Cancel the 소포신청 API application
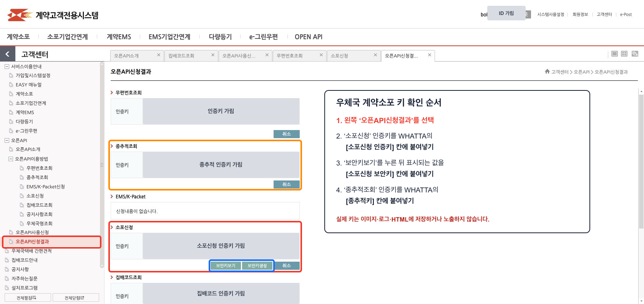644x304 pixels. click(287, 266)
